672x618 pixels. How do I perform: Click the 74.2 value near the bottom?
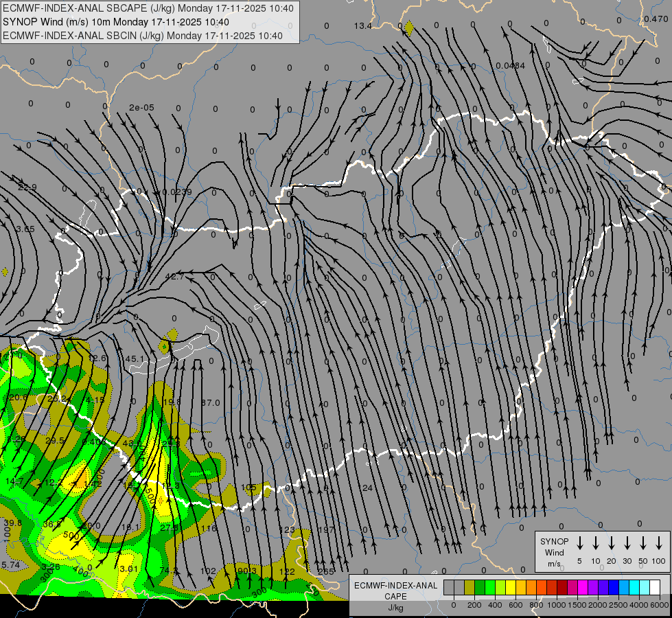169,571
